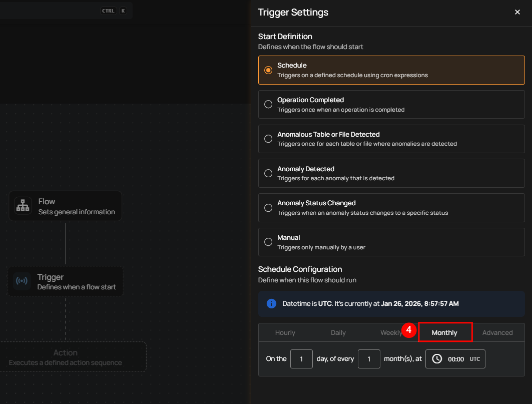Viewport: 532px width, 404px height.
Task: Select the Manual trigger option
Action: [x=268, y=242]
